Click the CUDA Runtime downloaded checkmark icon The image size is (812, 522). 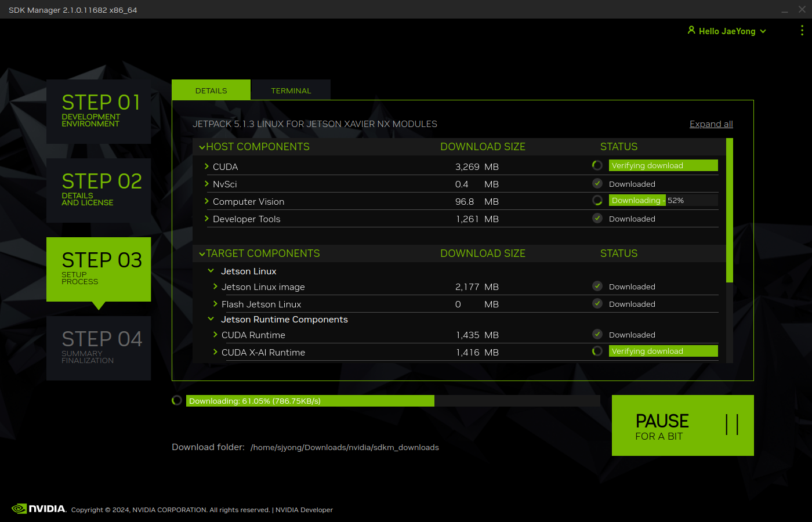(x=597, y=334)
